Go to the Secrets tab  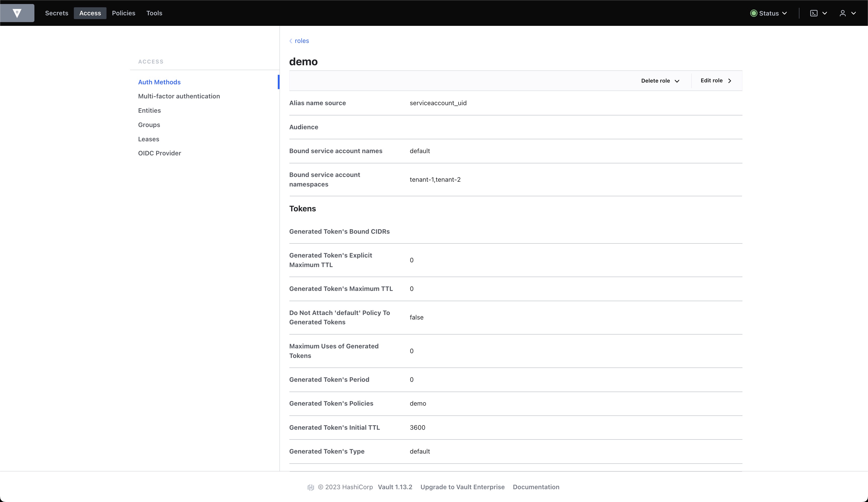coord(57,13)
